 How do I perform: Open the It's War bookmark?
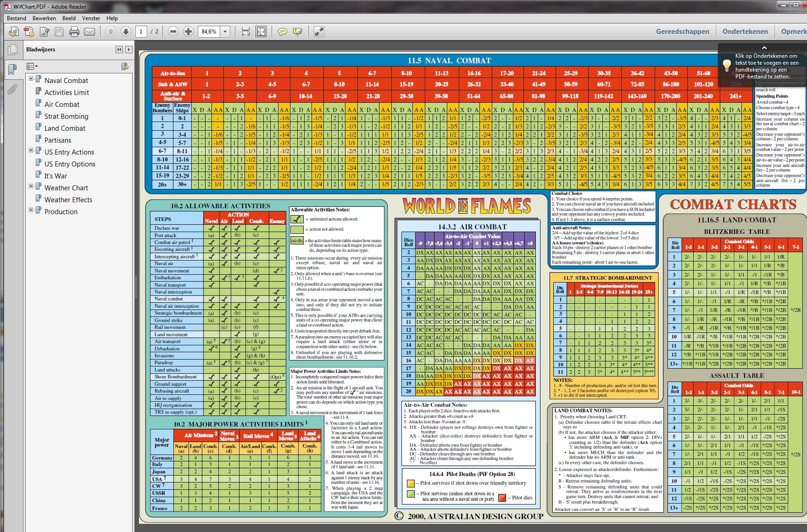click(56, 176)
